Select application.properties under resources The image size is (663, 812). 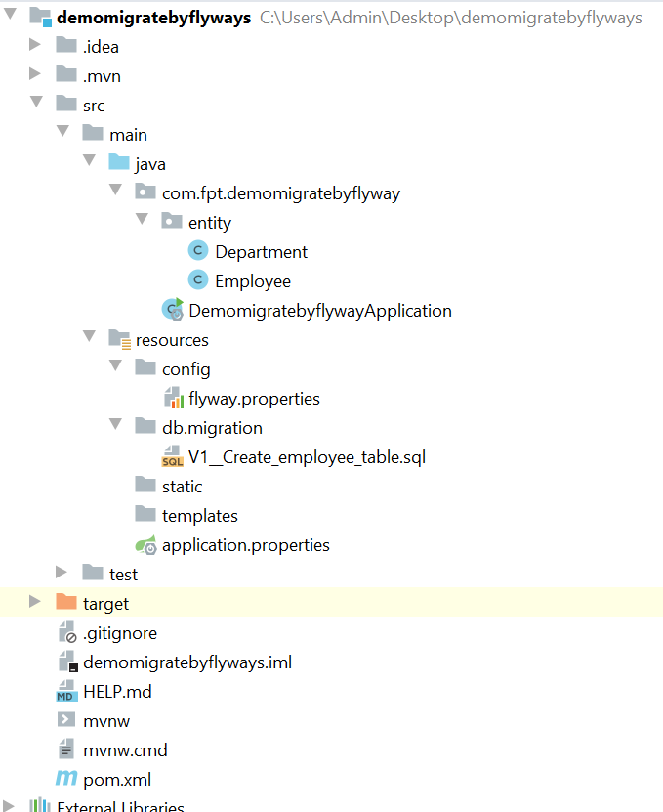(x=246, y=545)
